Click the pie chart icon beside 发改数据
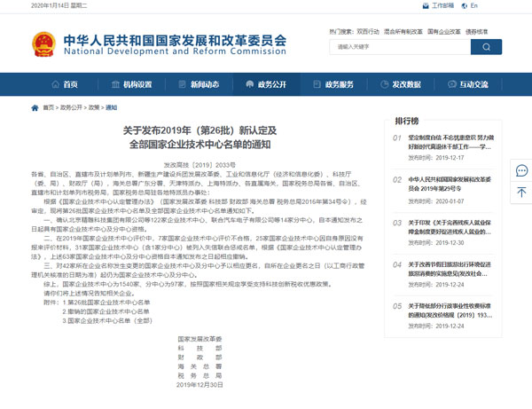532x409 pixels. (x=384, y=84)
